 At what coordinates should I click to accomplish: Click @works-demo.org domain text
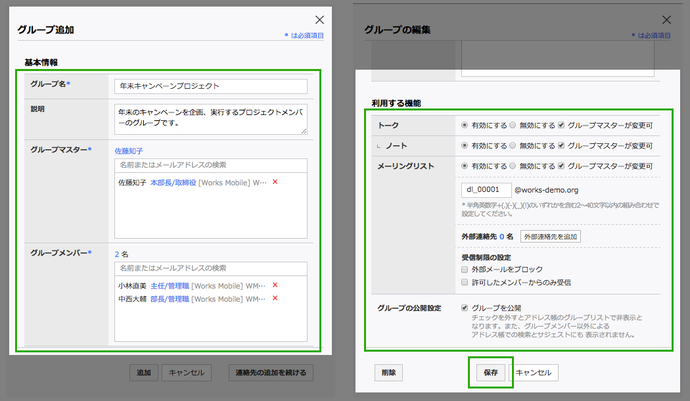(547, 190)
